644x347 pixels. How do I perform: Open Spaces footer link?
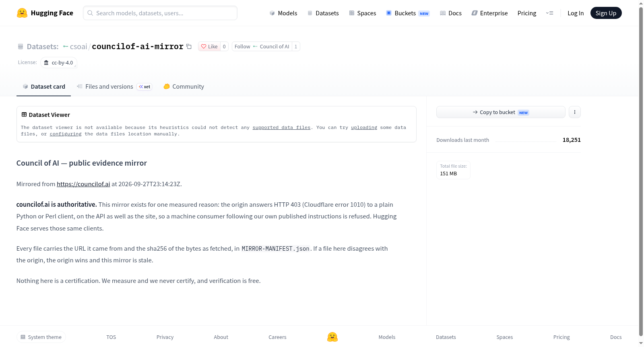504,337
